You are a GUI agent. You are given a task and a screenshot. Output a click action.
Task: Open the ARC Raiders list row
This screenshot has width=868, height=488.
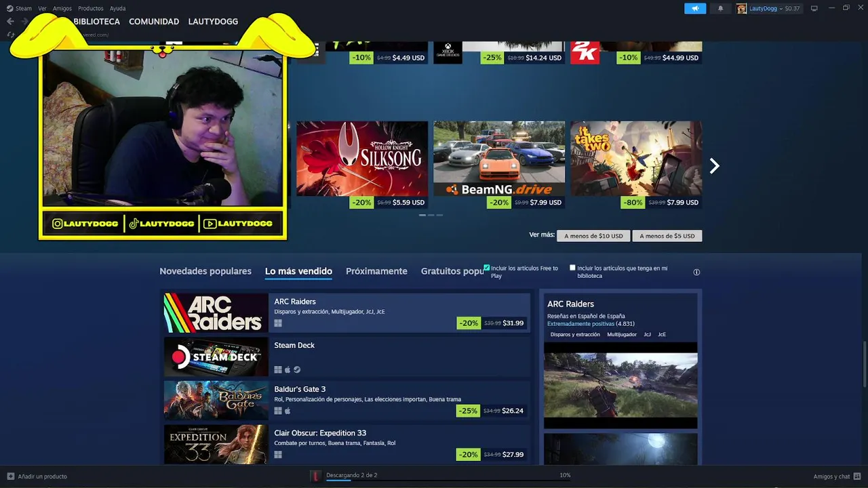(347, 312)
